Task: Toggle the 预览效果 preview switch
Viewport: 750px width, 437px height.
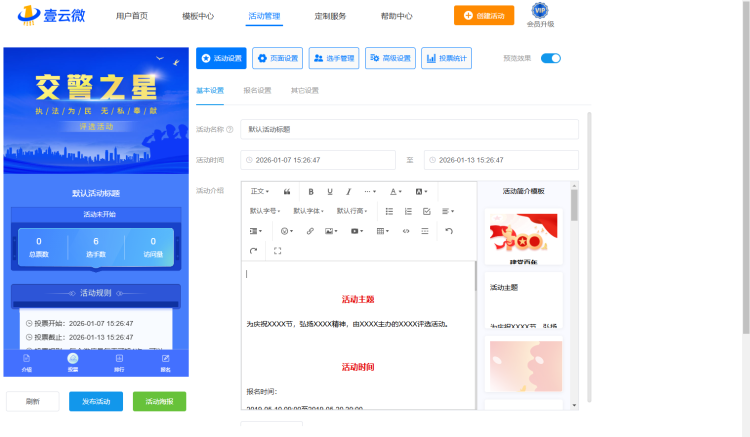Action: pyautogui.click(x=551, y=58)
